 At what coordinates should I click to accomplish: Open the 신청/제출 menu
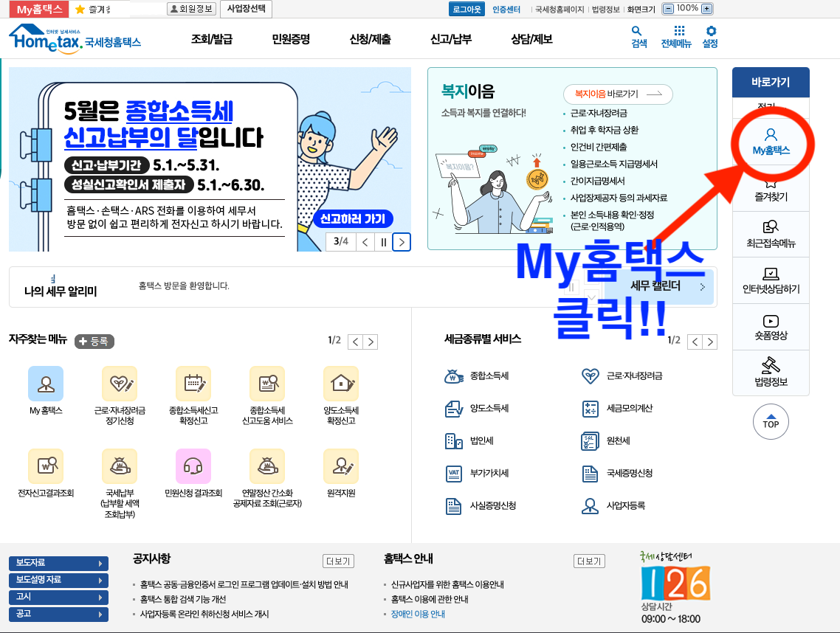(x=371, y=39)
